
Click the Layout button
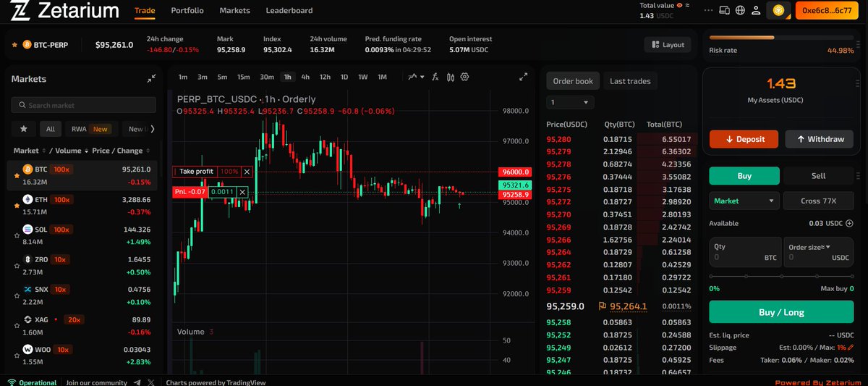click(667, 45)
